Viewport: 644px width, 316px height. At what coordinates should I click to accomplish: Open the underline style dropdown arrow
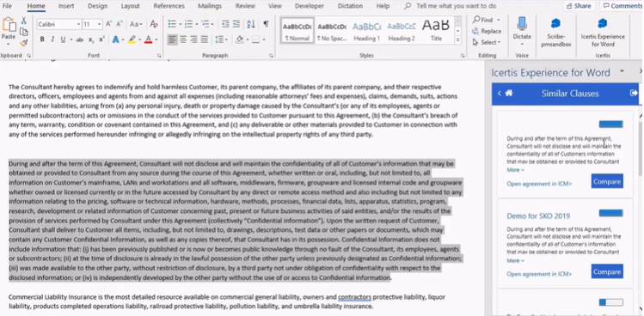point(71,39)
